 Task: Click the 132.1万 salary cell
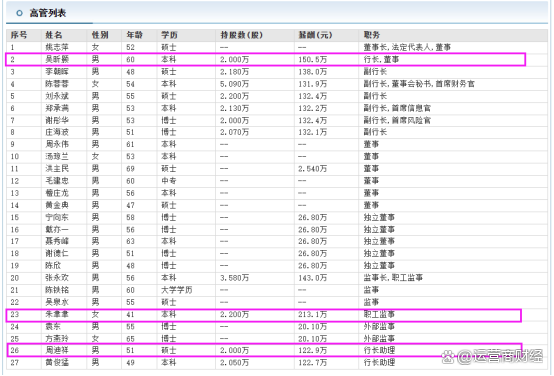(313, 132)
